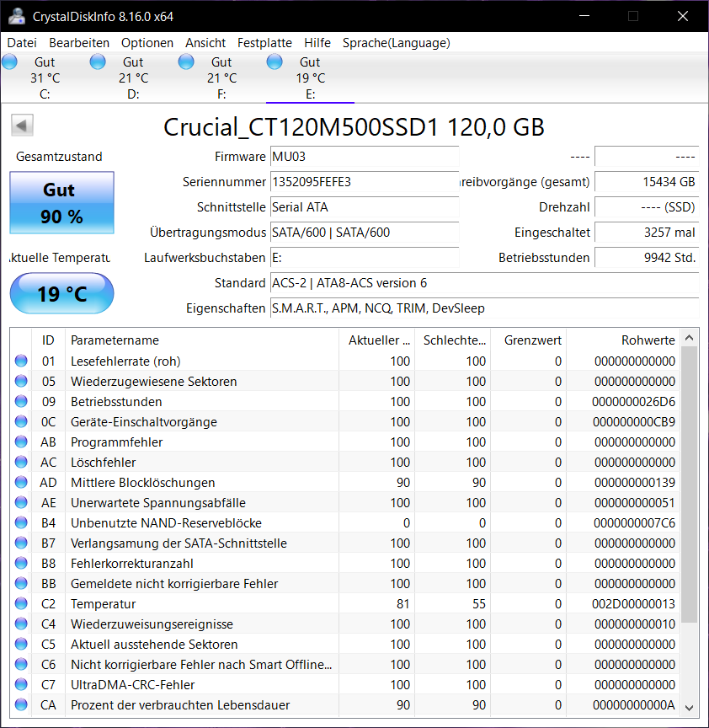This screenshot has width=709, height=728.
Task: Select raw value 0000000007C6 in NAND-Reserveblöcke row
Action: tap(634, 522)
